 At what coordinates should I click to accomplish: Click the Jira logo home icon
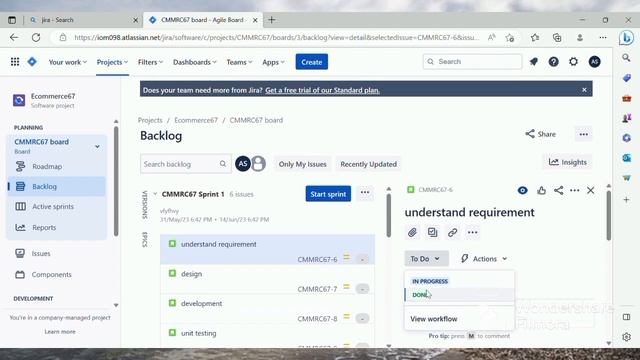pos(32,62)
